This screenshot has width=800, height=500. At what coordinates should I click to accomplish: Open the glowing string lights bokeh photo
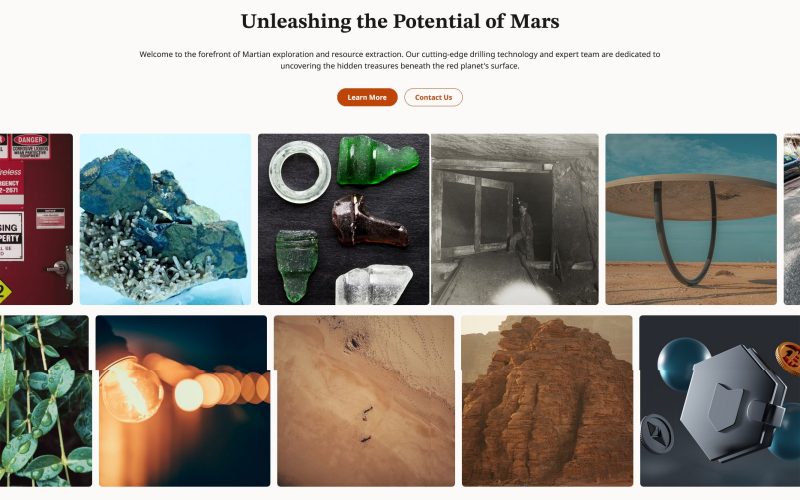pos(183,401)
